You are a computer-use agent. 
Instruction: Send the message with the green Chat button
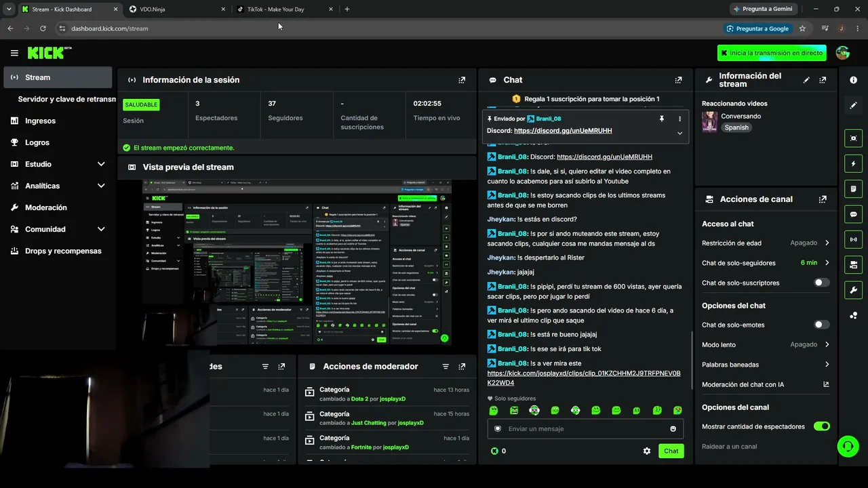tap(671, 451)
